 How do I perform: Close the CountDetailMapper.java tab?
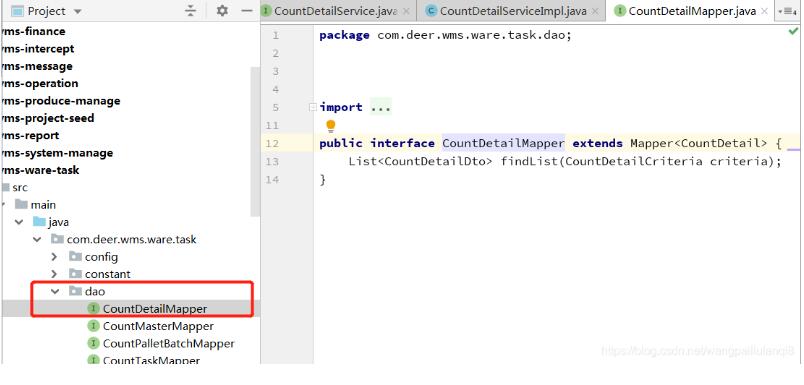click(x=765, y=11)
